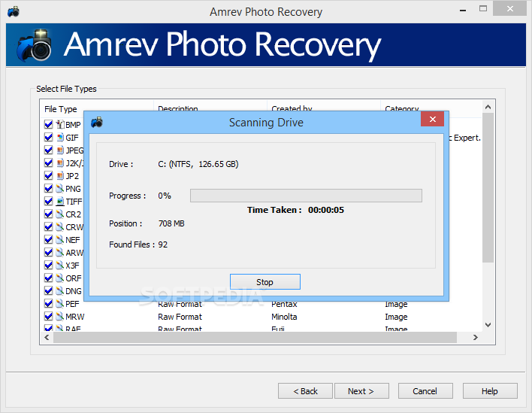Click the app icon in main window title bar
Image resolution: width=532 pixels, height=413 pixels.
pos(14,11)
